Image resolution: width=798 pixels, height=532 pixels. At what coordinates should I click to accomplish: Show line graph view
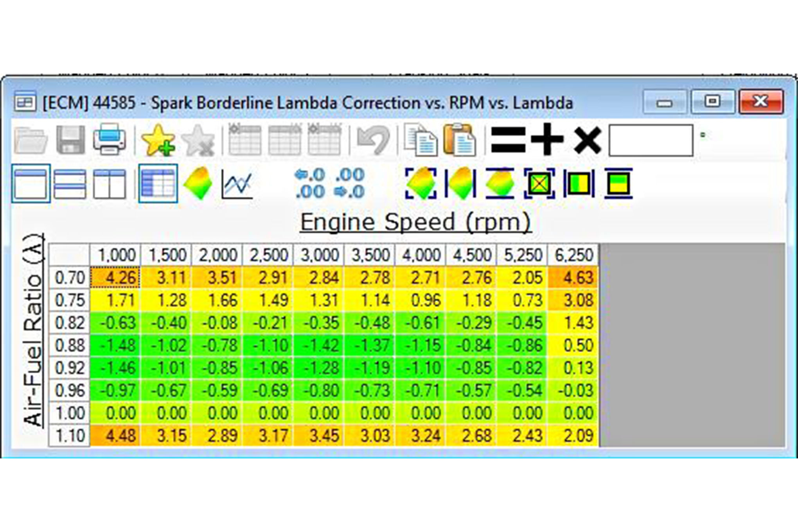[x=237, y=184]
